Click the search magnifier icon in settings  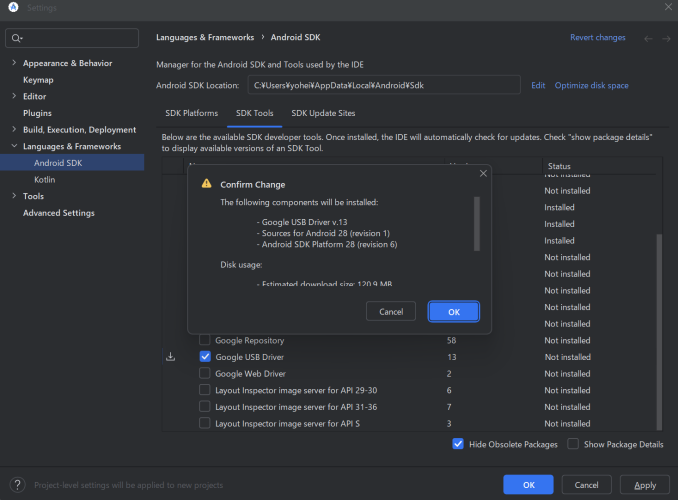(x=16, y=38)
